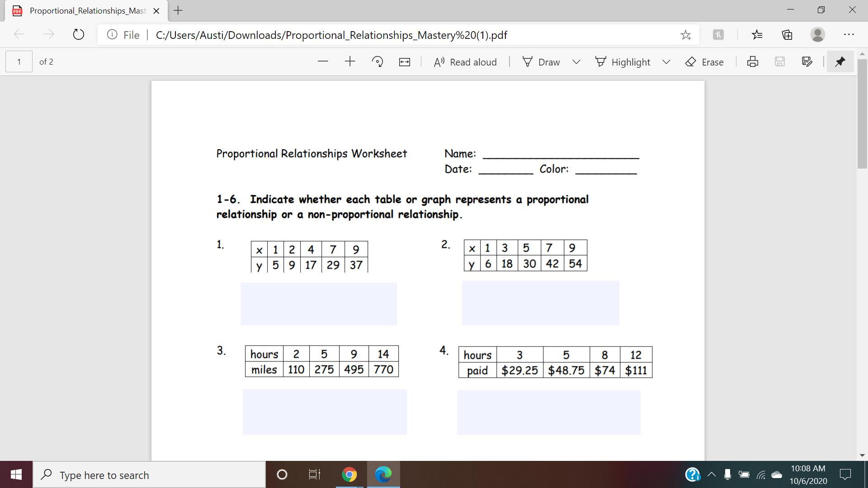
Task: Click the Save as icon
Action: [x=807, y=62]
